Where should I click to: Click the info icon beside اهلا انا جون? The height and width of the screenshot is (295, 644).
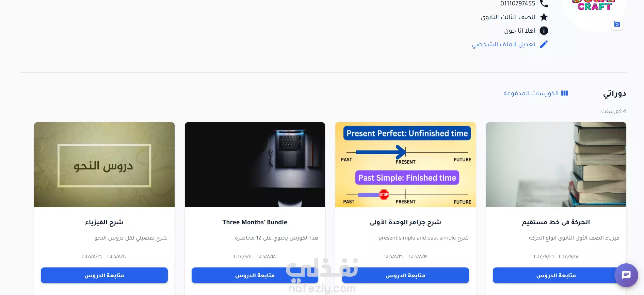(x=544, y=31)
